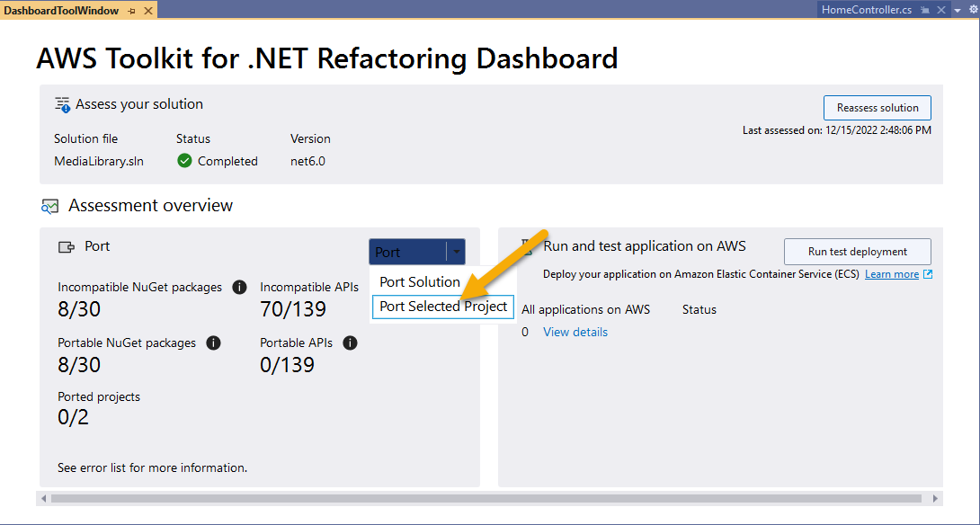
Task: Click the net6.0 version value
Action: (x=307, y=161)
